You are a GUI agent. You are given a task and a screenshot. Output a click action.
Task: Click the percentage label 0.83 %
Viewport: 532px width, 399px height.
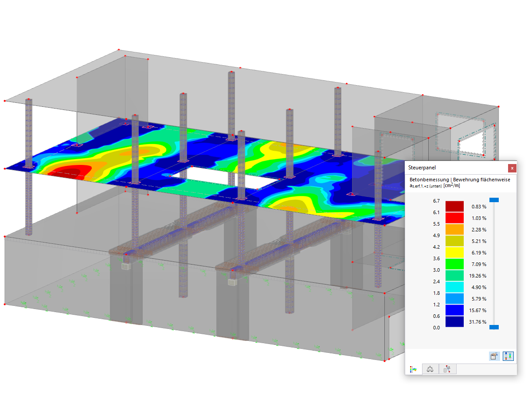(x=479, y=207)
